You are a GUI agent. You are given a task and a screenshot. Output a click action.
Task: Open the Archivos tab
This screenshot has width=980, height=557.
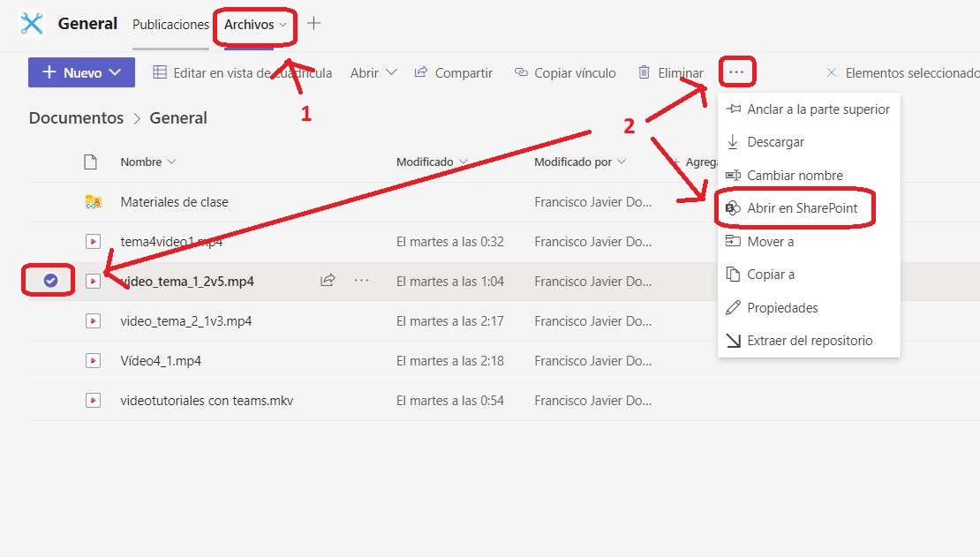click(x=249, y=25)
